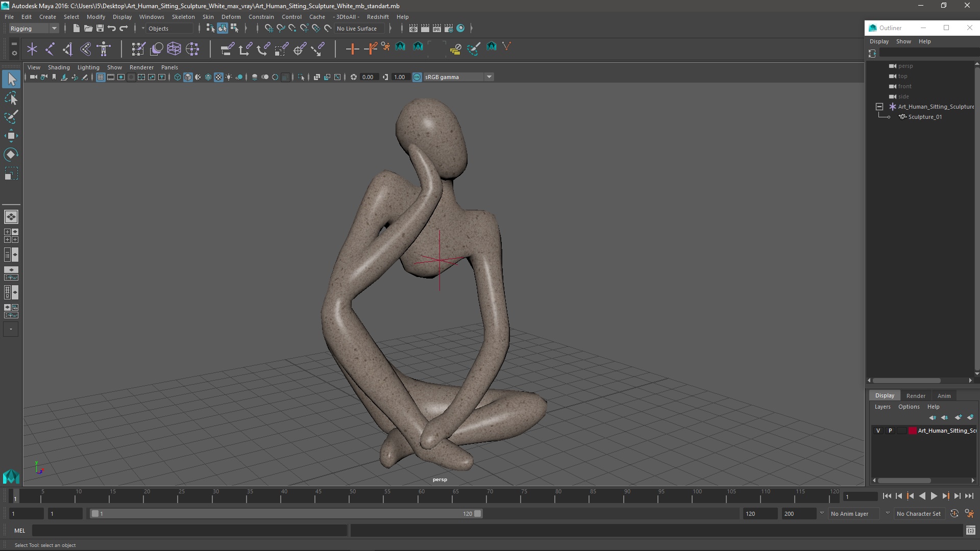Select the Lasso tool in toolbox
Screen dimensions: 980x551
[x=11, y=98]
